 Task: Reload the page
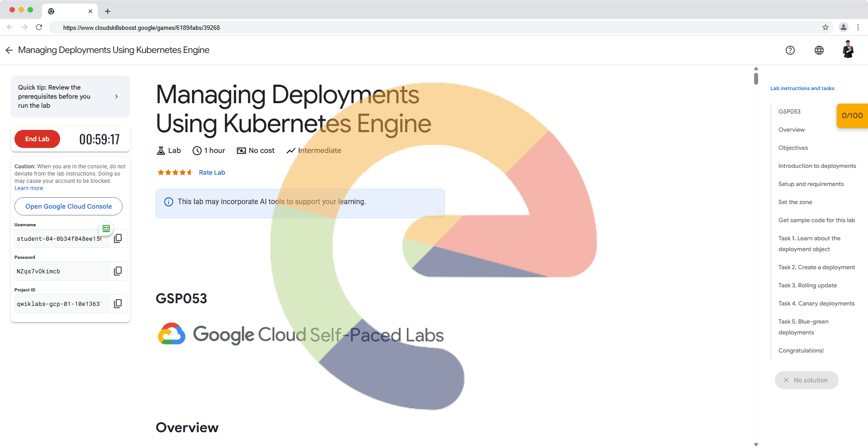click(39, 27)
